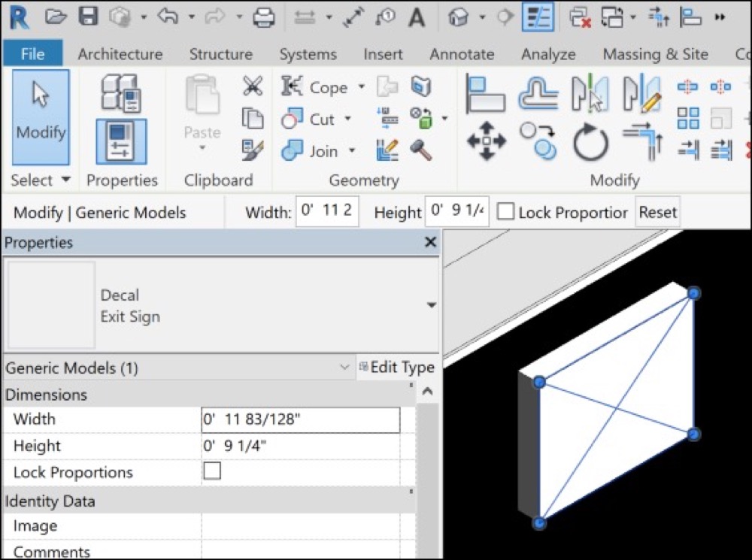Screen dimensions: 752x560
Task: Click the Save icon
Action: pyautogui.click(x=86, y=17)
